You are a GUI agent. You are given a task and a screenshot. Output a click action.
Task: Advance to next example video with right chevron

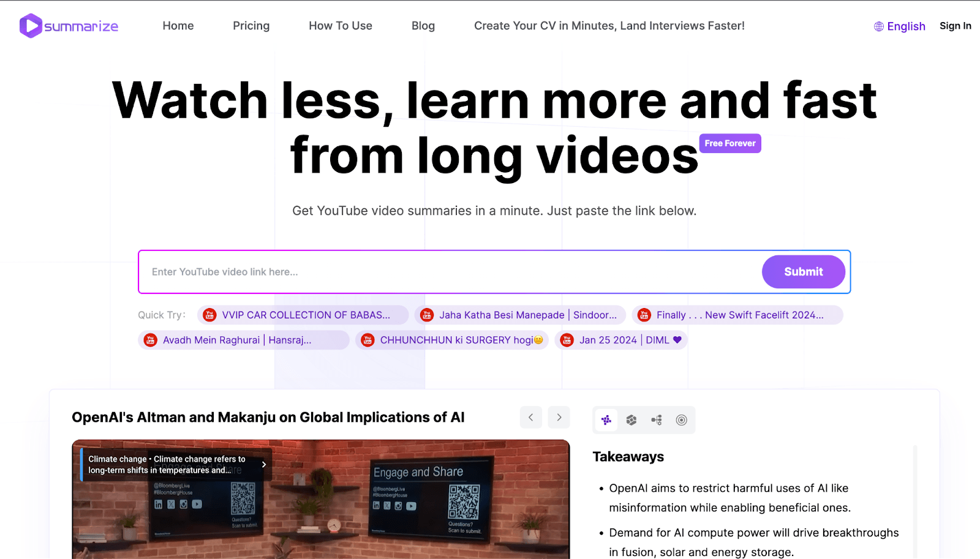[559, 418]
